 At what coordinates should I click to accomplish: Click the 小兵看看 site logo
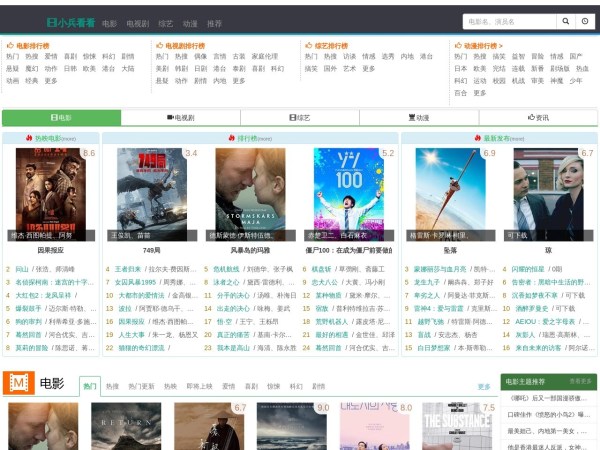[70, 22]
